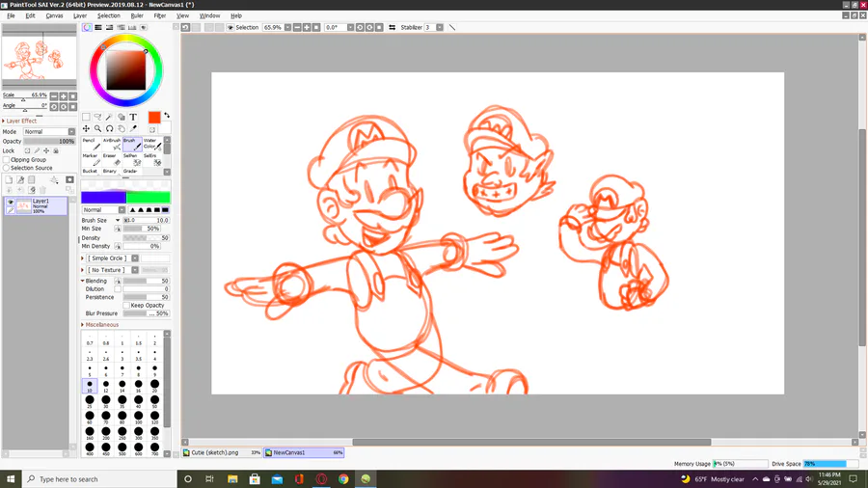
Task: Switch to Cutie (sketch).png tab
Action: click(222, 452)
